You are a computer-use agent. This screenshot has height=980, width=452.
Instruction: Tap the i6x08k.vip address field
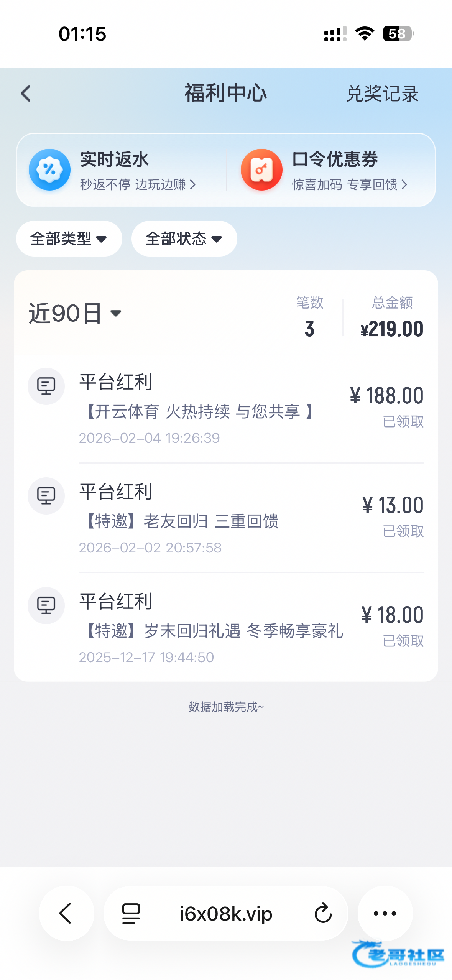point(226,914)
